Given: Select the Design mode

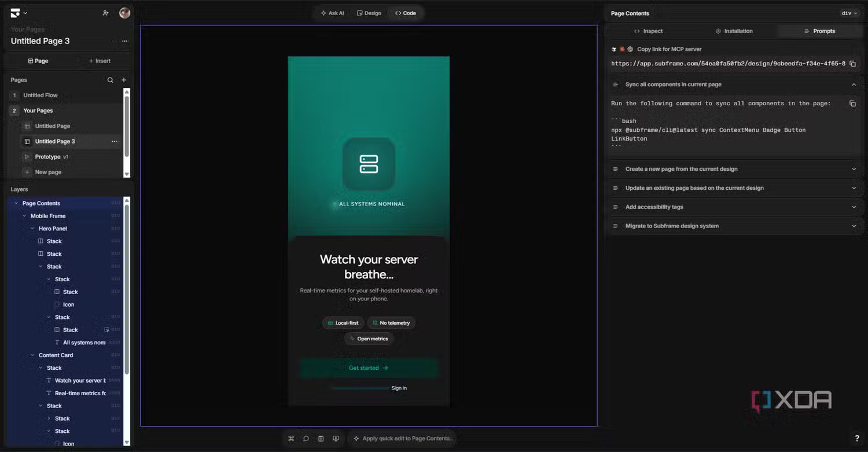Looking at the screenshot, I should (369, 13).
